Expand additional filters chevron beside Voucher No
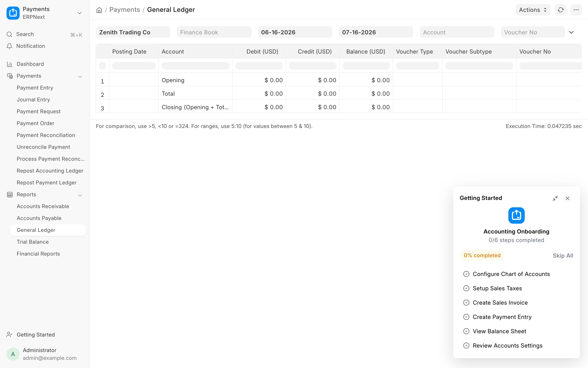588x368 pixels. 571,32
